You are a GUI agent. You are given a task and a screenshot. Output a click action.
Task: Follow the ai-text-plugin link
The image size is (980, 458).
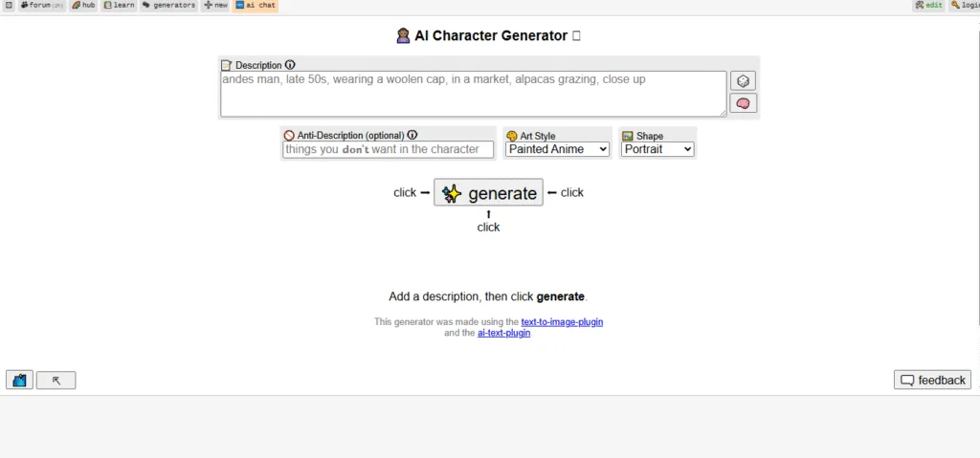click(503, 333)
